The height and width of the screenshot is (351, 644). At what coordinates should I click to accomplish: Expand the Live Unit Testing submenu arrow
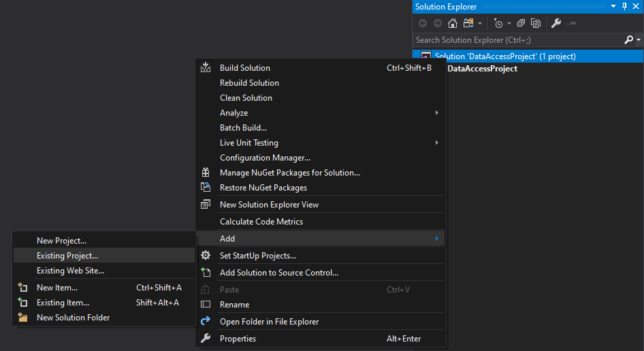[436, 142]
